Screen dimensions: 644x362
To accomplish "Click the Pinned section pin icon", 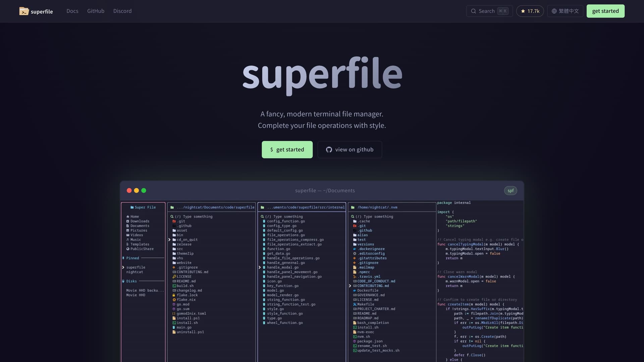I will (x=123, y=258).
